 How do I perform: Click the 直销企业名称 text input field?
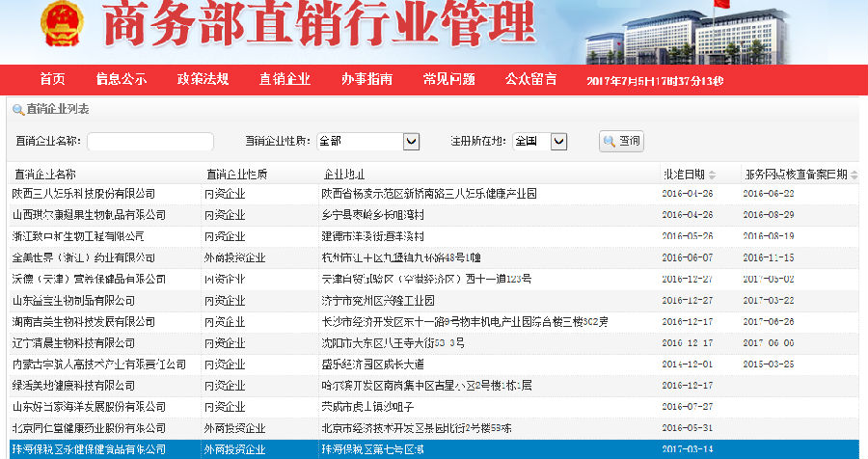pyautogui.click(x=150, y=142)
